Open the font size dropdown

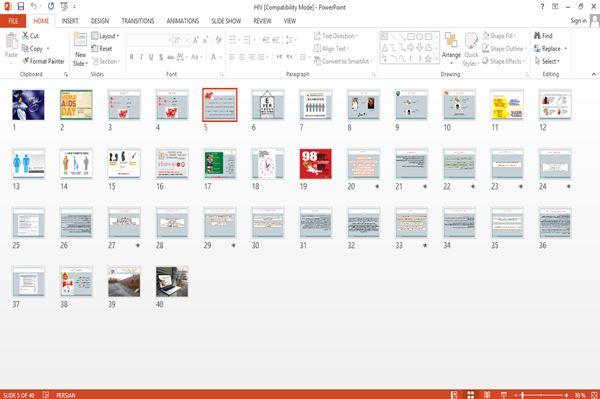187,40
